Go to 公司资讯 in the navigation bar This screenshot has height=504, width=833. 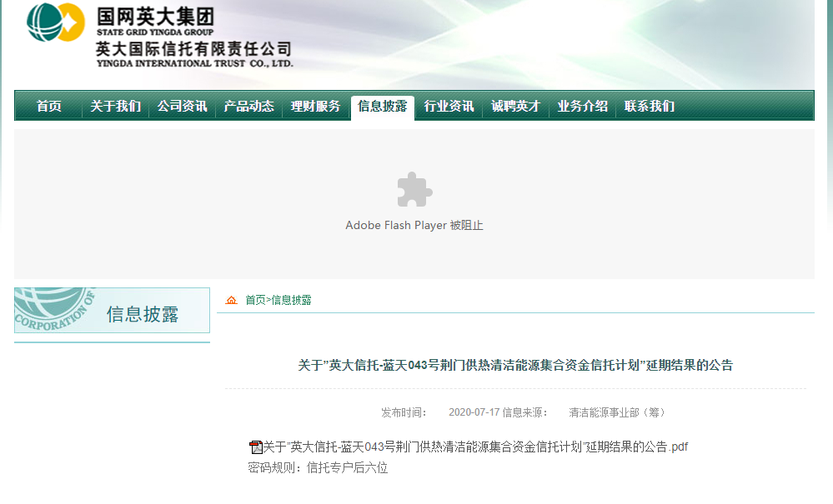183,106
